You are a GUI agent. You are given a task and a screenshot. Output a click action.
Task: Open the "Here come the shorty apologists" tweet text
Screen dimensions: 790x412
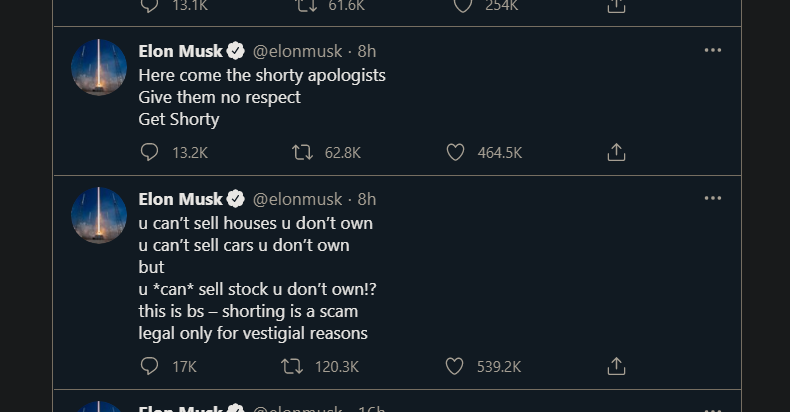coord(261,75)
